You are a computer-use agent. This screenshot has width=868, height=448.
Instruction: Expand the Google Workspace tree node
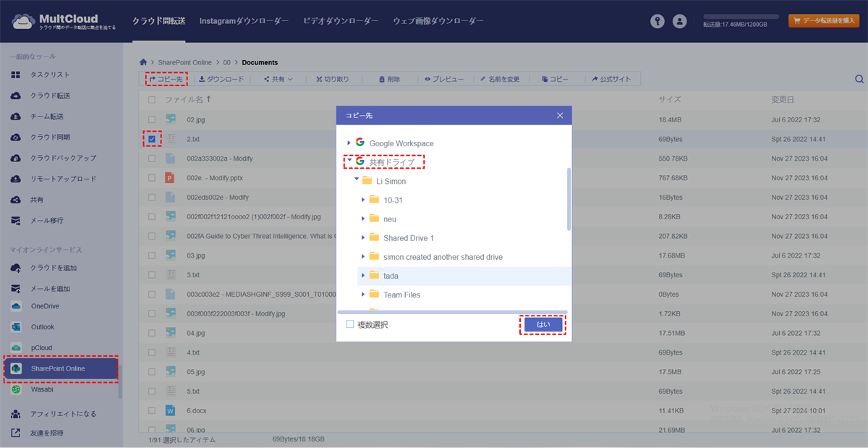click(x=349, y=143)
